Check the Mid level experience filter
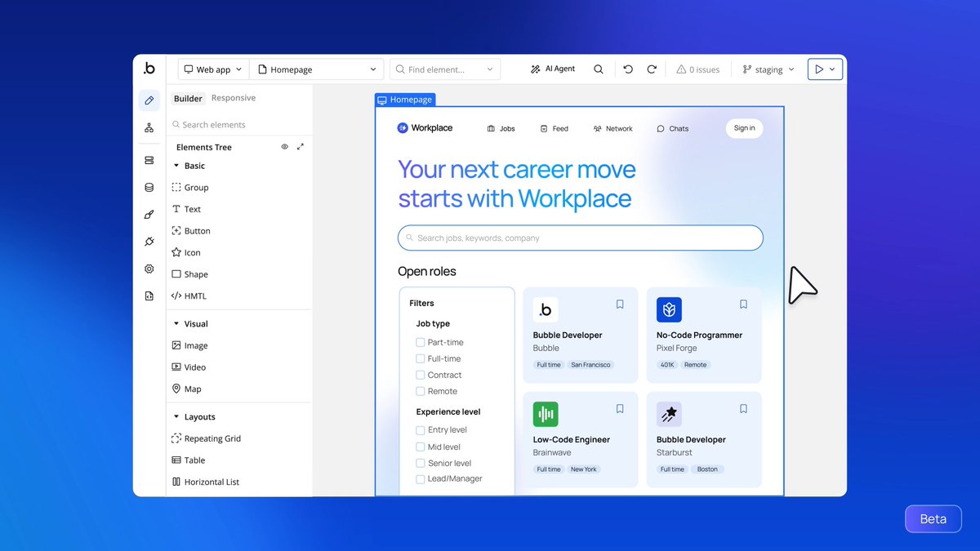Screen dimensions: 980x551 [421, 447]
